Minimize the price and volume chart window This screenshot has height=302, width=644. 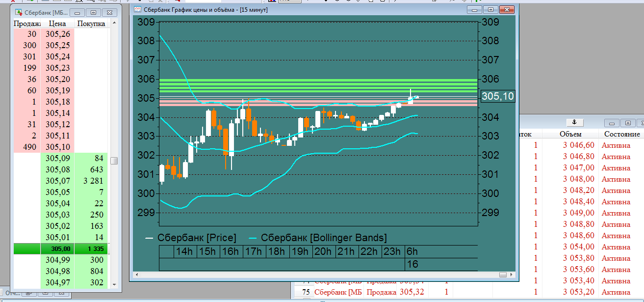(x=474, y=9)
